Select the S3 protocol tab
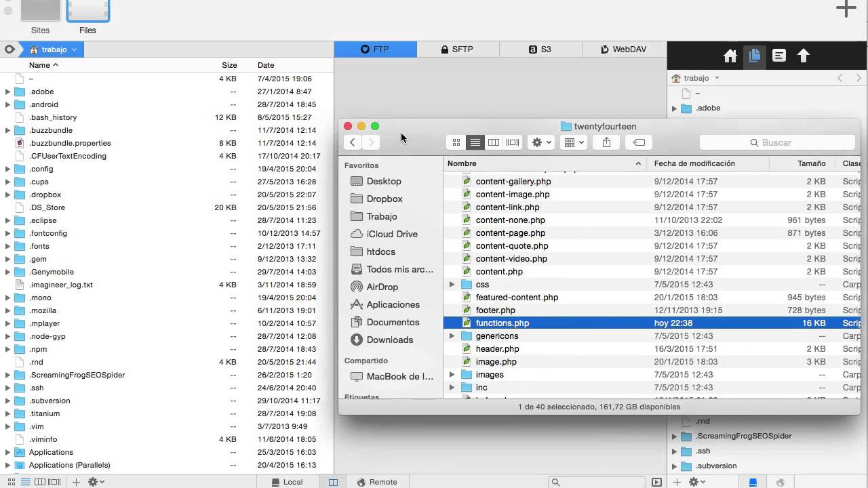The width and height of the screenshot is (868, 488). (540, 49)
